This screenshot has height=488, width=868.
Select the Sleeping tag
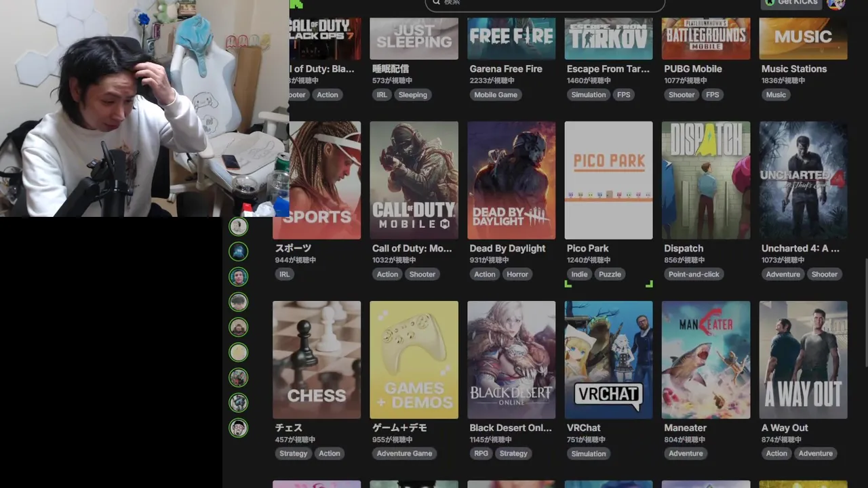(413, 95)
